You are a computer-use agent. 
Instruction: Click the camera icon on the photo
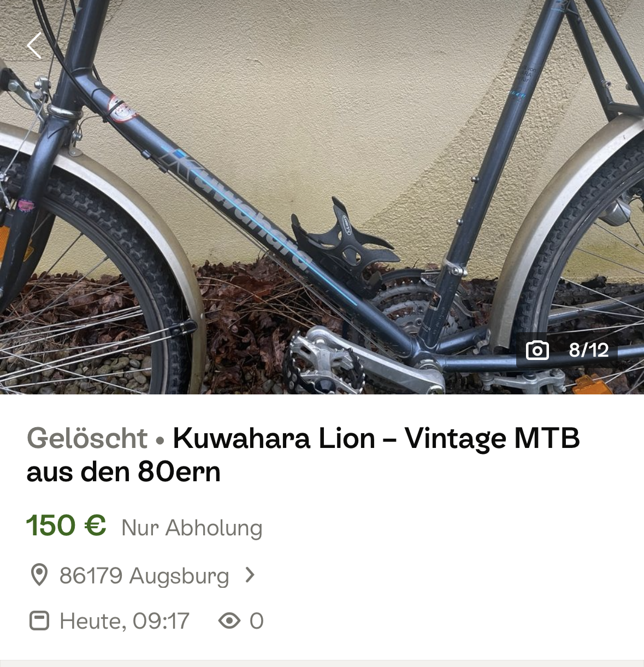pyautogui.click(x=537, y=350)
